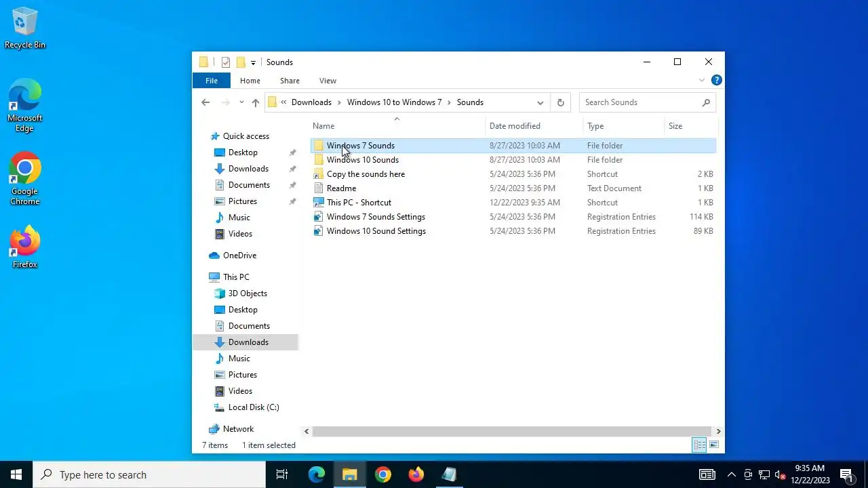Viewport: 868px width, 488px height.
Task: Open Recent locations dropdown arrow
Action: coord(241,102)
